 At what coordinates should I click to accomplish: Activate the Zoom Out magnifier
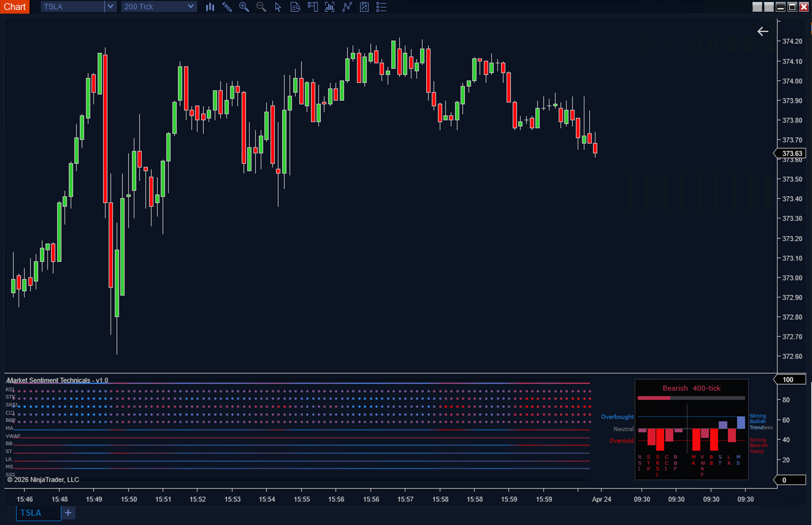(261, 7)
